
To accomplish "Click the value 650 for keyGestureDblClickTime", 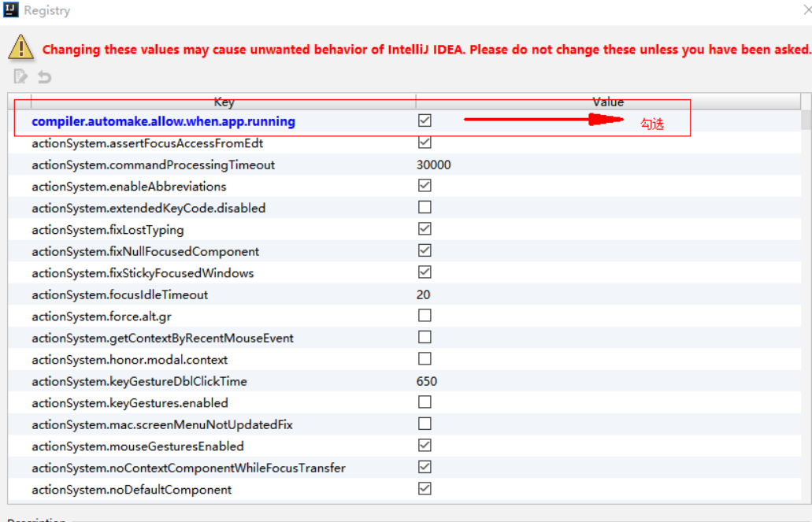I will point(427,381).
